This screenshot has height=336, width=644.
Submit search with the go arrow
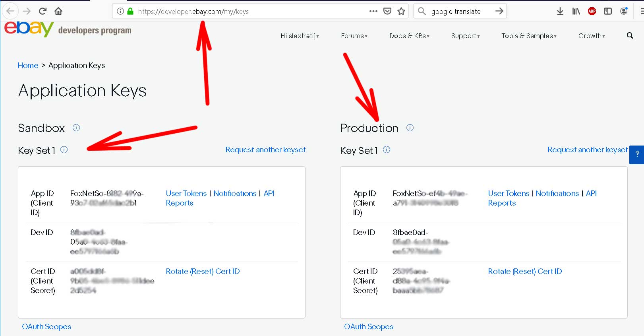pyautogui.click(x=499, y=11)
